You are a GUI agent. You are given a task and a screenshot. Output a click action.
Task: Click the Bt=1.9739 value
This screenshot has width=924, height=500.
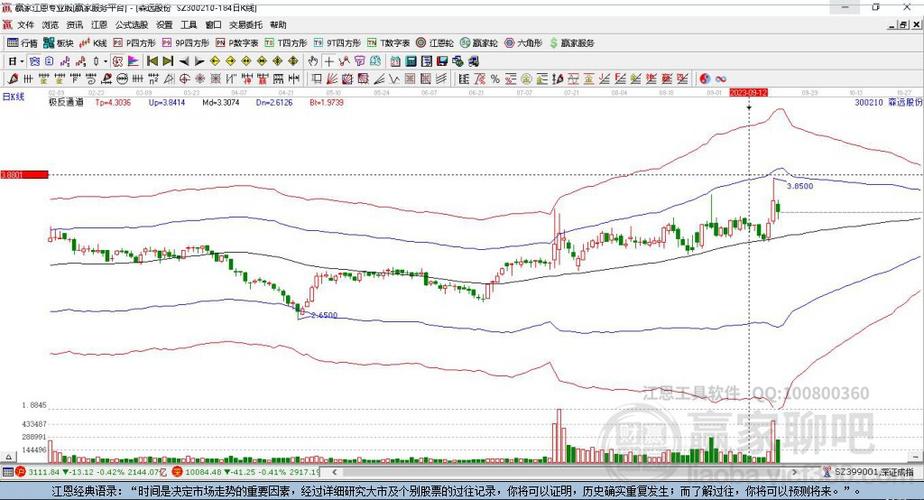pos(326,103)
